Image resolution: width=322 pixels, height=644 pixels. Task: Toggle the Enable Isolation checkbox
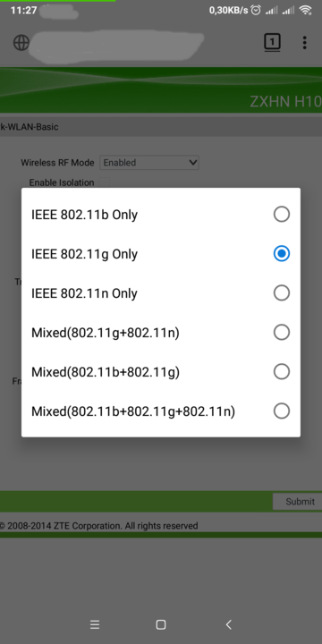click(x=105, y=182)
